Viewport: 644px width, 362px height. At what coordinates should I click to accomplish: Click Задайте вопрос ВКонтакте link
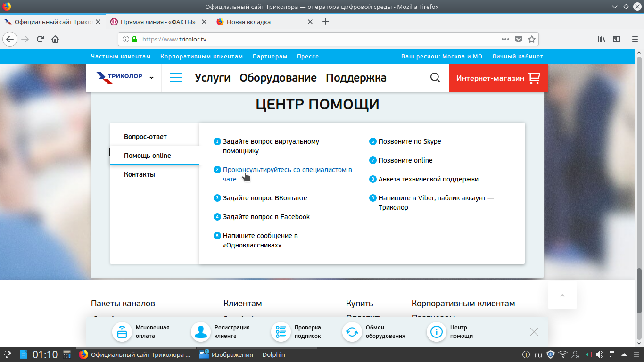point(264,198)
